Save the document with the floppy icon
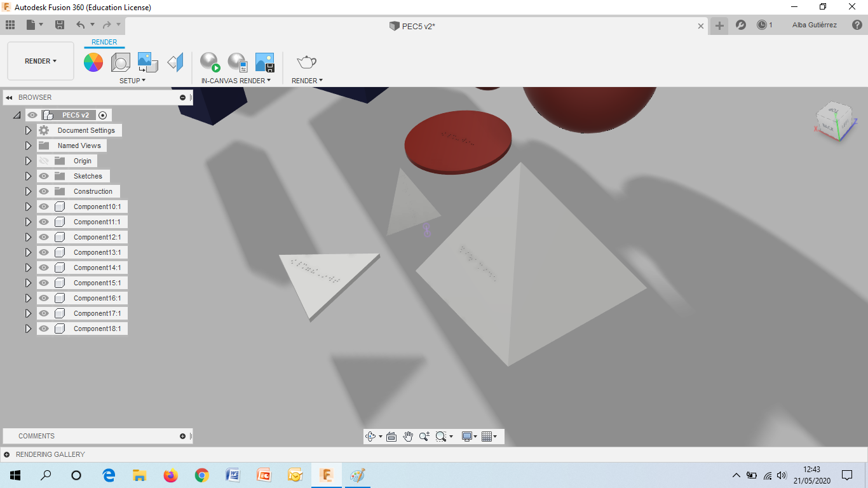Viewport: 868px width, 488px height. click(60, 25)
